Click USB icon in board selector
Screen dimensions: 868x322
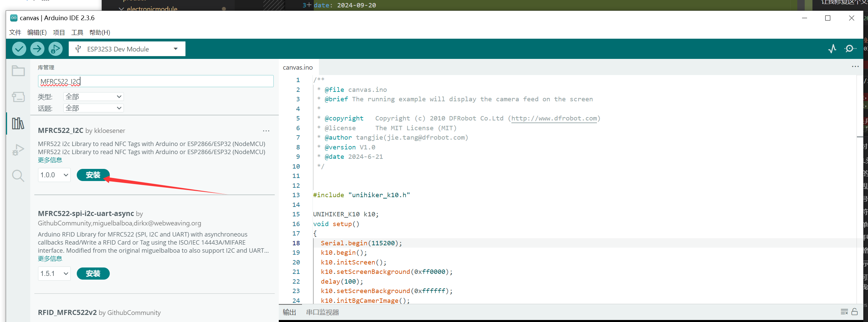pyautogui.click(x=78, y=49)
